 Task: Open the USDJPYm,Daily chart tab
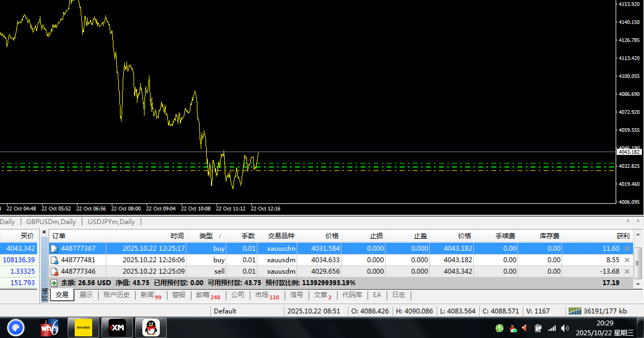point(111,222)
